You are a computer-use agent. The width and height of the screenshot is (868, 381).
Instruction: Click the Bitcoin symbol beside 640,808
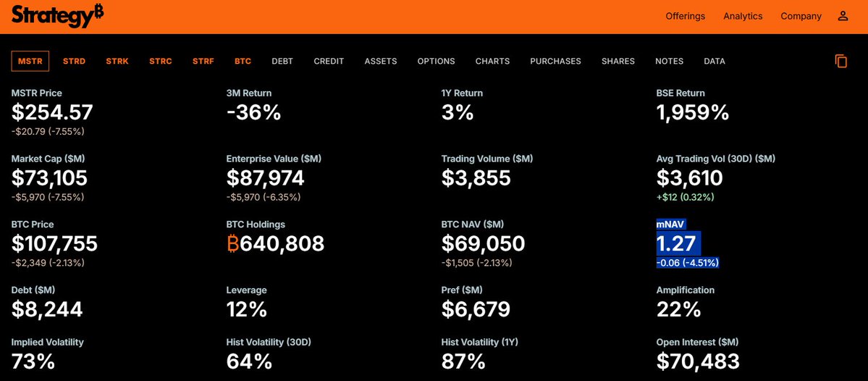pos(232,243)
